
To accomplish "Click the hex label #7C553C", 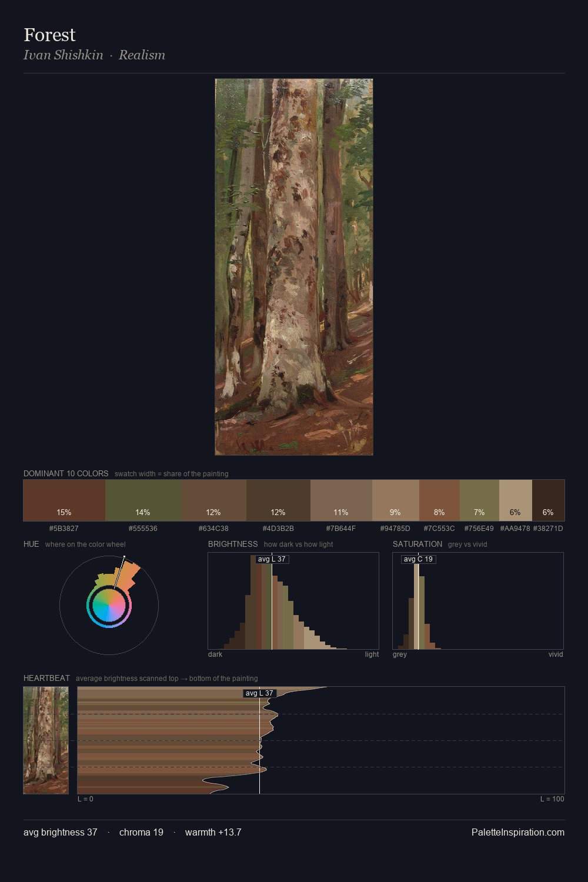I will [x=439, y=529].
